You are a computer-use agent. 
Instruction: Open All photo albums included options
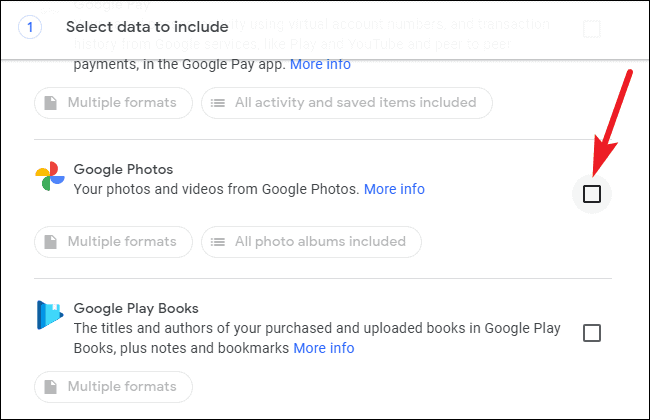point(311,242)
